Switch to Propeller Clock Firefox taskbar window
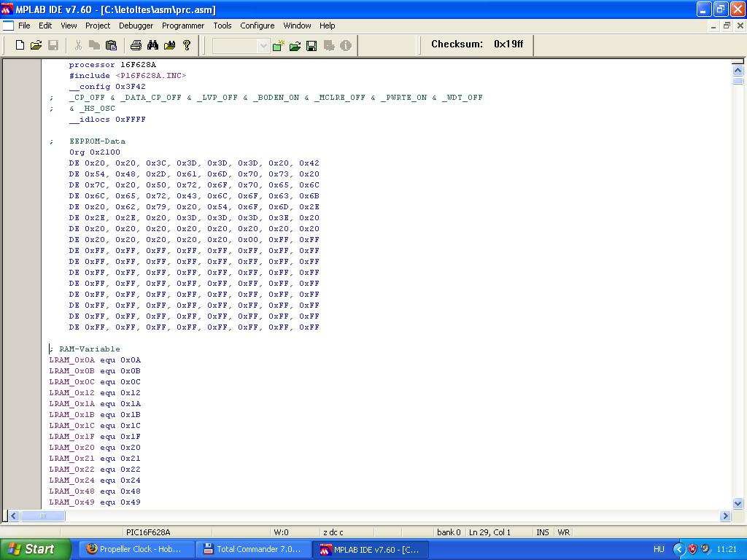The height and width of the screenshot is (560, 747). tap(135, 549)
